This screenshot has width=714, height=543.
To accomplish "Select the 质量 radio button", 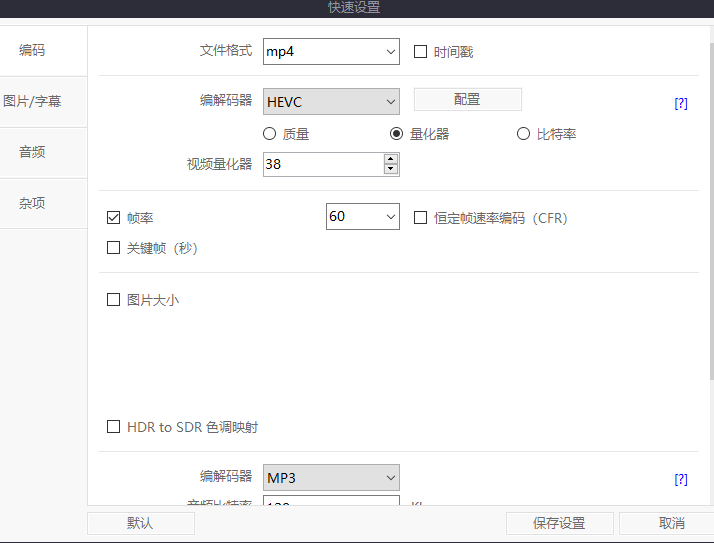I will [x=270, y=134].
